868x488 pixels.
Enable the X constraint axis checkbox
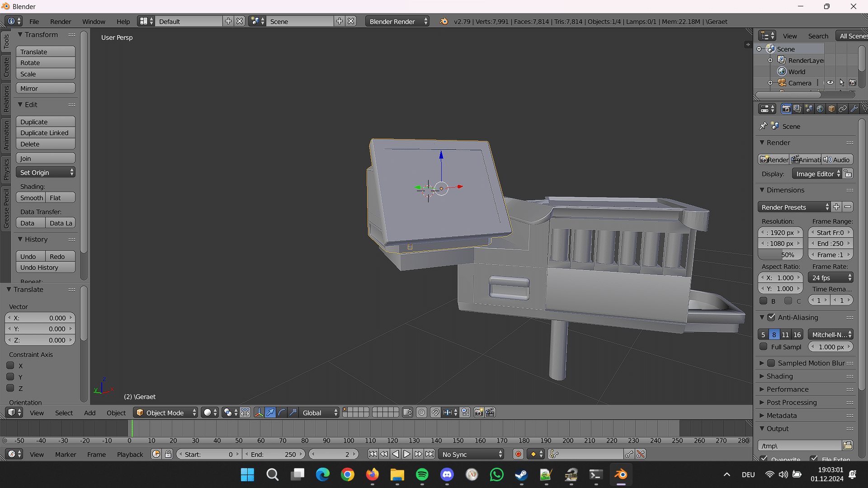click(x=10, y=366)
